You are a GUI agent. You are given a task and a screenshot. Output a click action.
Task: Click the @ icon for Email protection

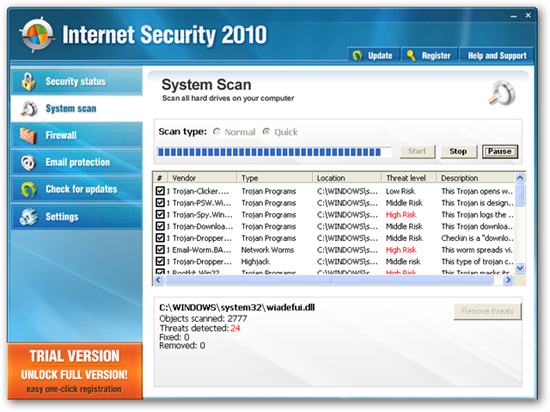[28, 162]
